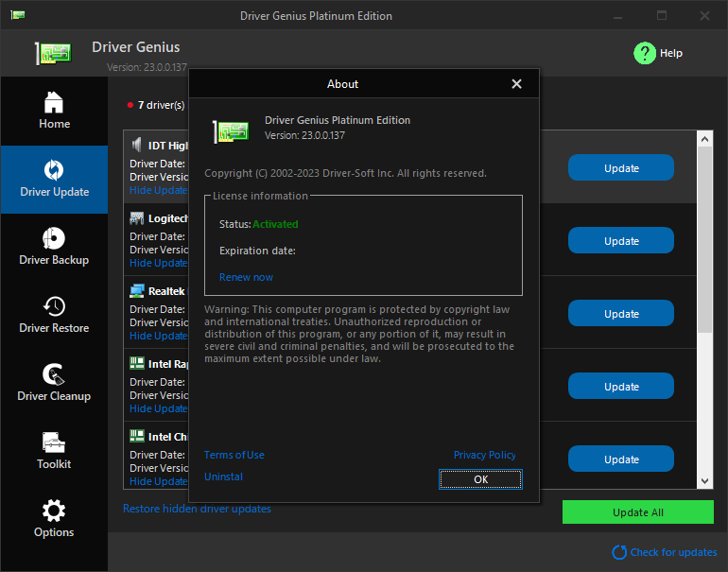Open the Options gear section
Image resolution: width=728 pixels, height=572 pixels.
point(54,519)
